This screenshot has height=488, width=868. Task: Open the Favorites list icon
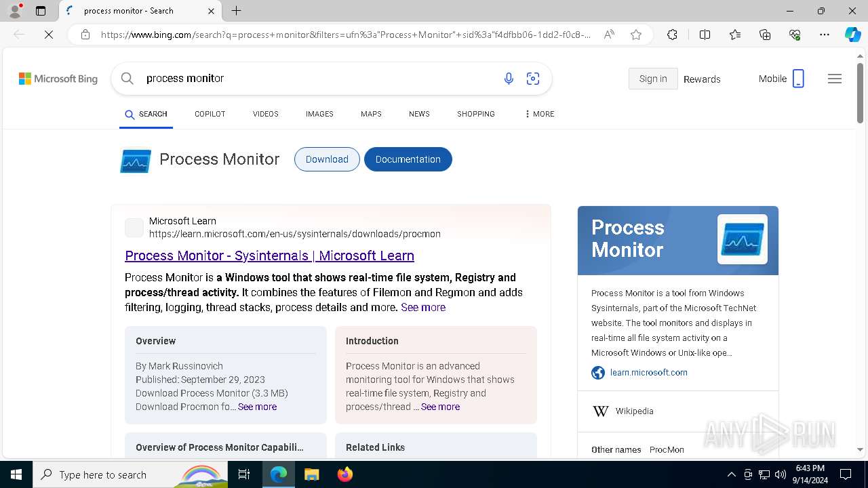(735, 35)
